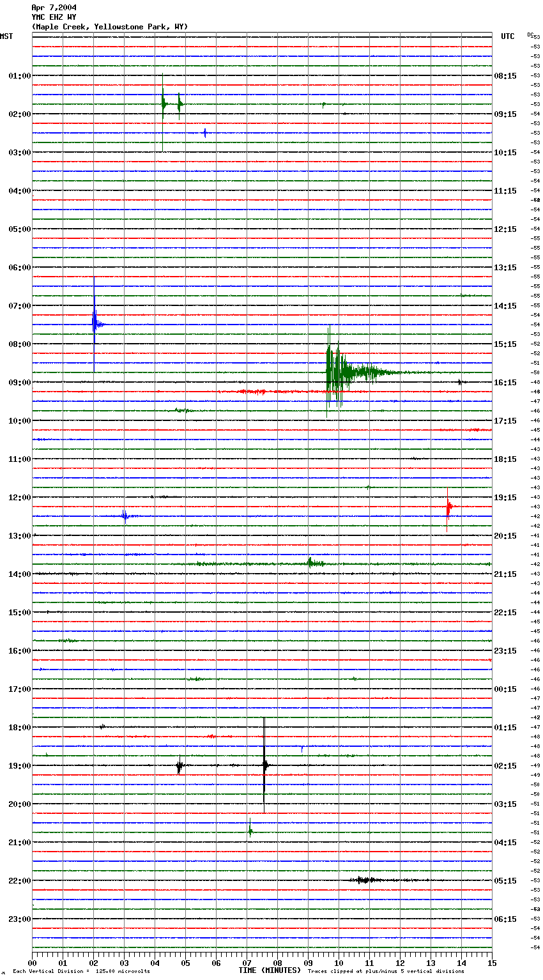Click the '10:15' UTC time label
The height and width of the screenshot is (980, 543).
pyautogui.click(x=505, y=153)
